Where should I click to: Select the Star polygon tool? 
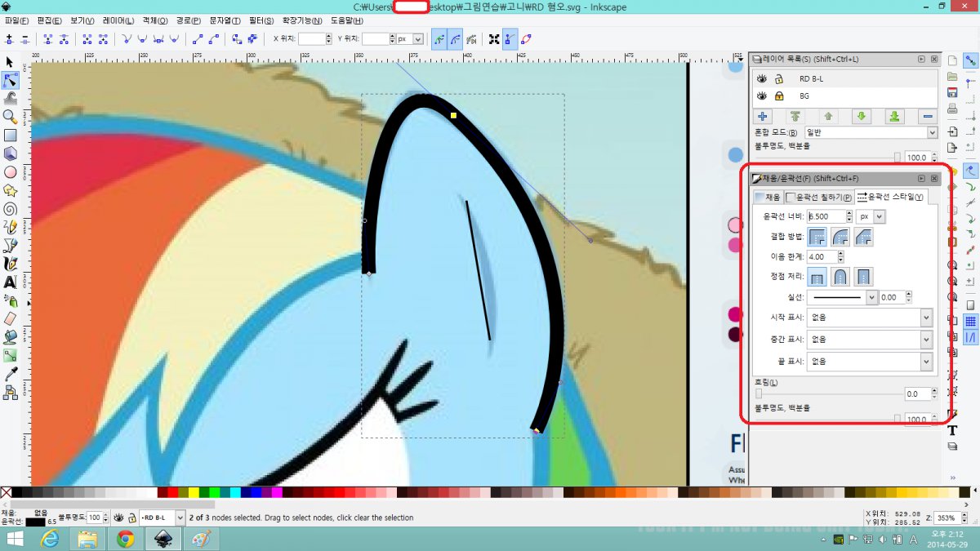coord(10,190)
